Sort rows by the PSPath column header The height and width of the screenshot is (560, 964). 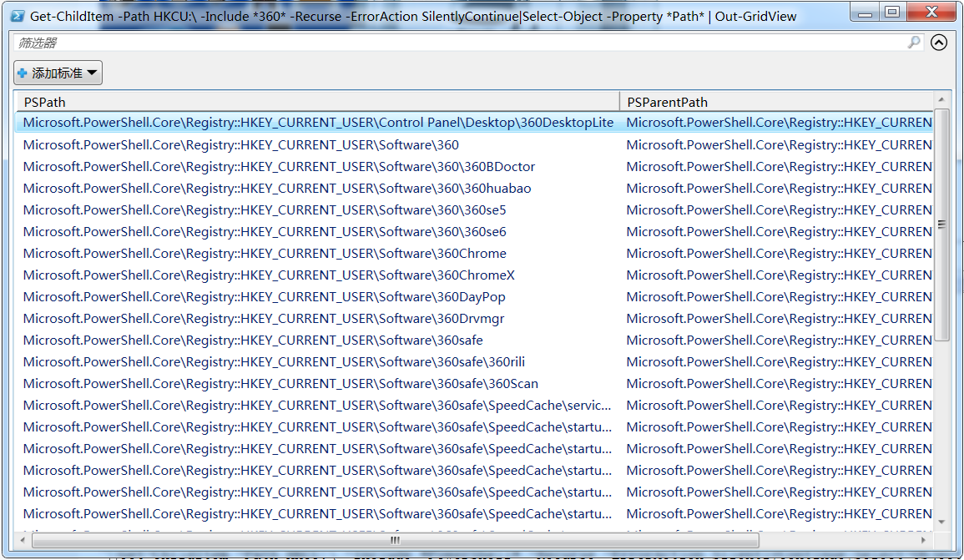(x=317, y=101)
